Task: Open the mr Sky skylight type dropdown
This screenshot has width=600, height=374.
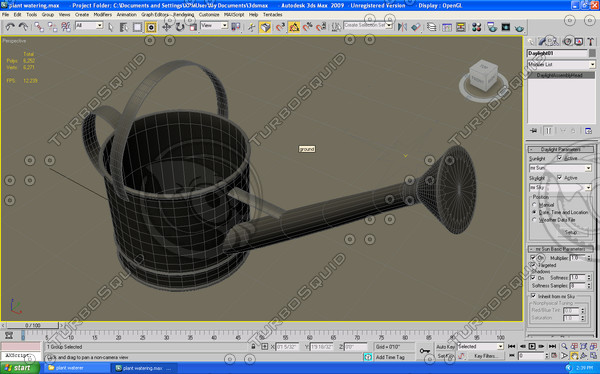Action: tap(561, 188)
